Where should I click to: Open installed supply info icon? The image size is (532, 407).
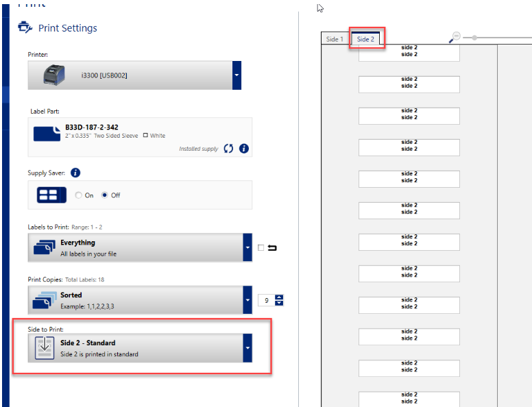coord(243,148)
